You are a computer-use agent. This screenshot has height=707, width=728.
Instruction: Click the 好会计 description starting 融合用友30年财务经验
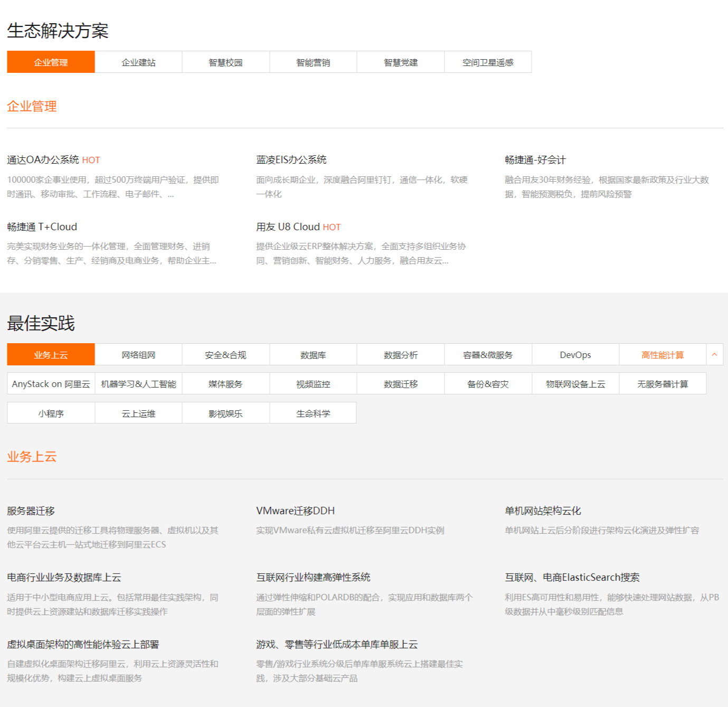click(x=607, y=187)
